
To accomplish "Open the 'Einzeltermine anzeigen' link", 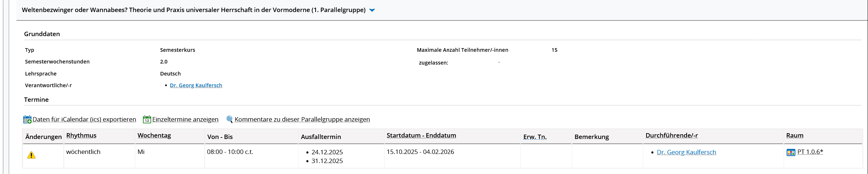I will (185, 119).
